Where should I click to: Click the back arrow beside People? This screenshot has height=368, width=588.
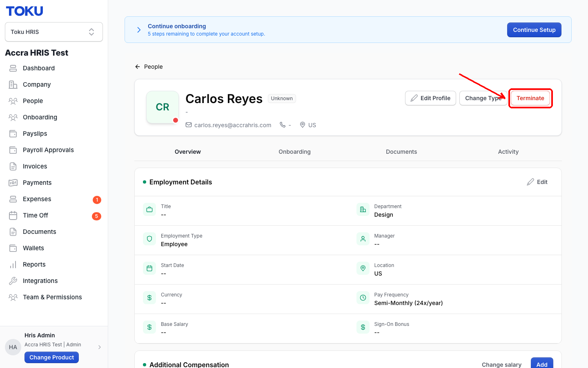pos(138,67)
